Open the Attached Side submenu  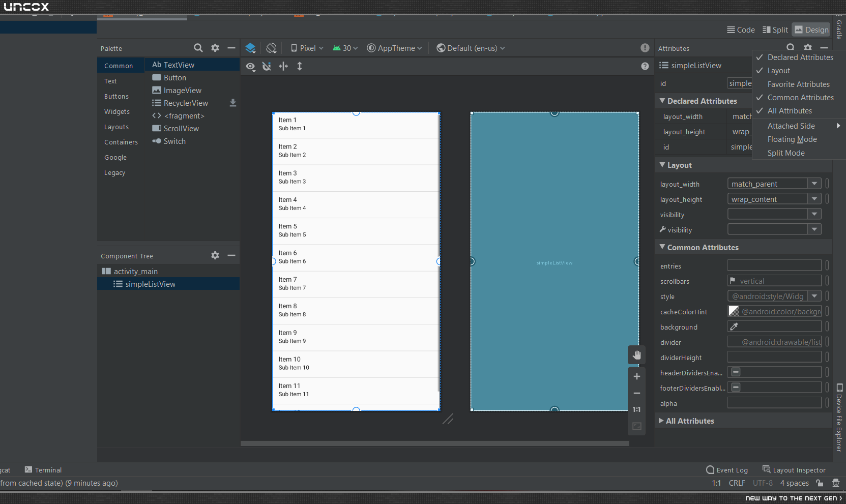pos(799,126)
